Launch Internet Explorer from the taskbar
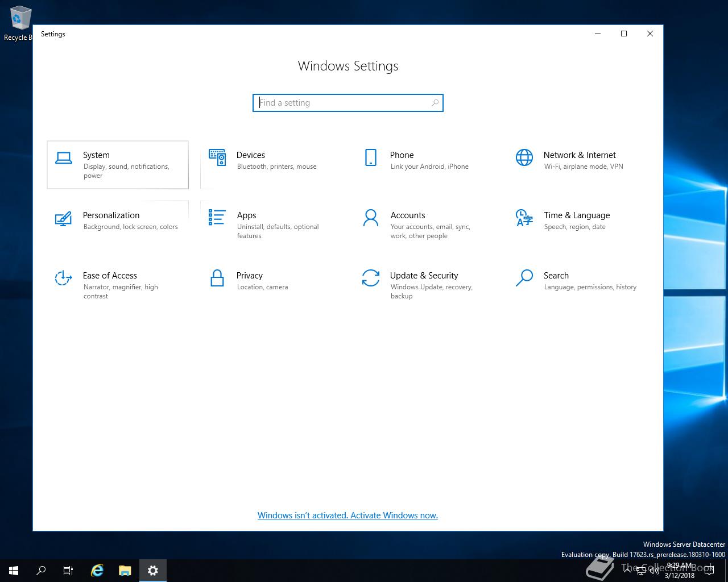 click(x=97, y=571)
